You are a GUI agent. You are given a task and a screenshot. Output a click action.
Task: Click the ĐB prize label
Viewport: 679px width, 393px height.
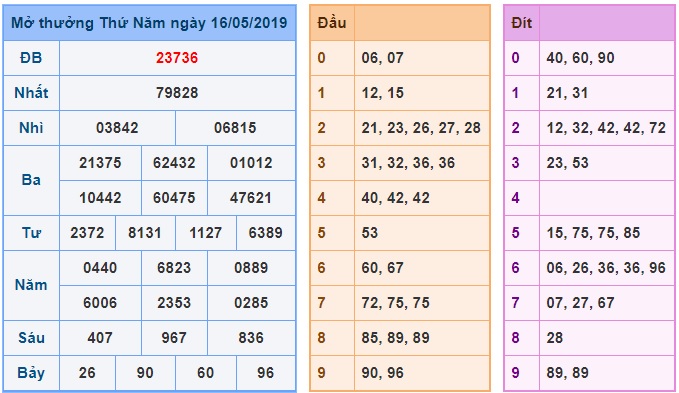31,58
